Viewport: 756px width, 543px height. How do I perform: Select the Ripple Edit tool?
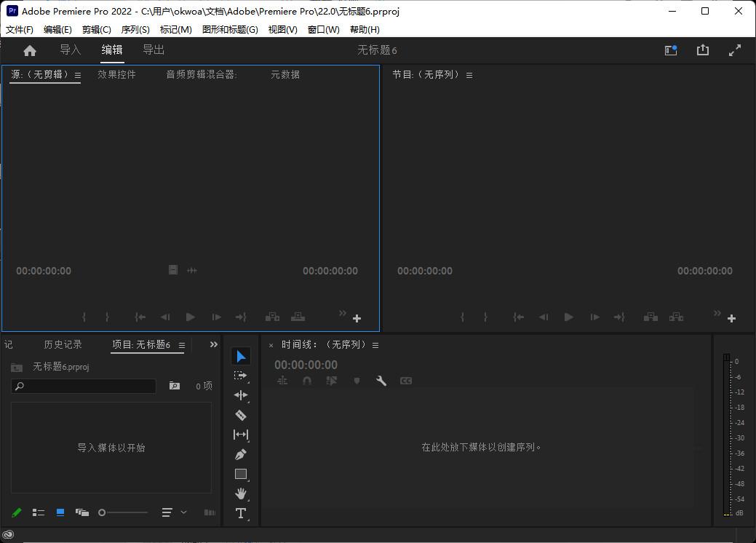(241, 395)
